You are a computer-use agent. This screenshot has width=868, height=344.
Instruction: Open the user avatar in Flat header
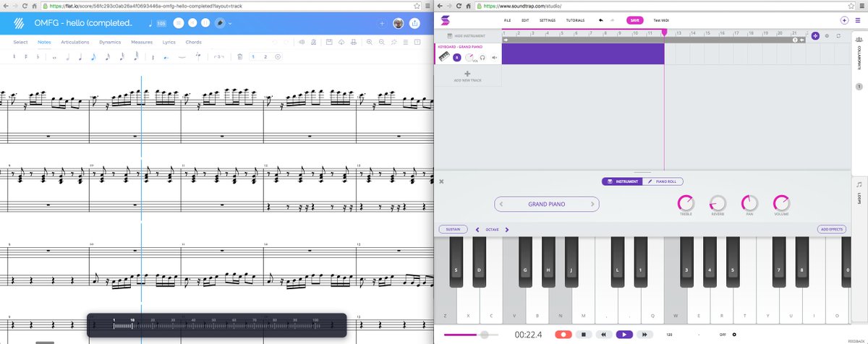point(399,24)
